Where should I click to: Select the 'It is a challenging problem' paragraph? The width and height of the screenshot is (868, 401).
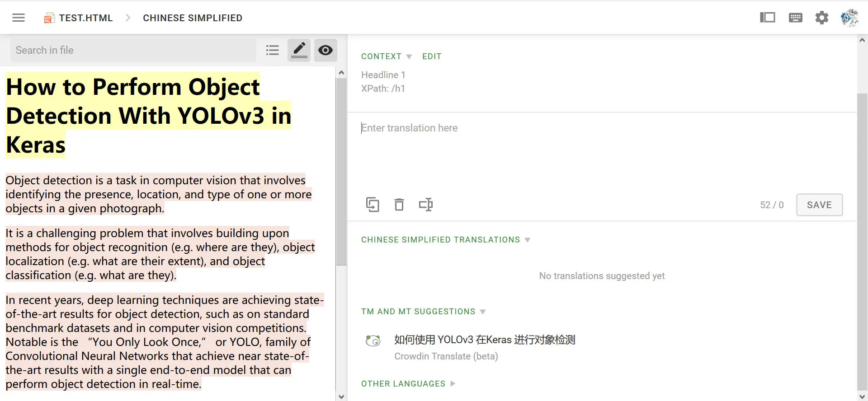point(160,254)
